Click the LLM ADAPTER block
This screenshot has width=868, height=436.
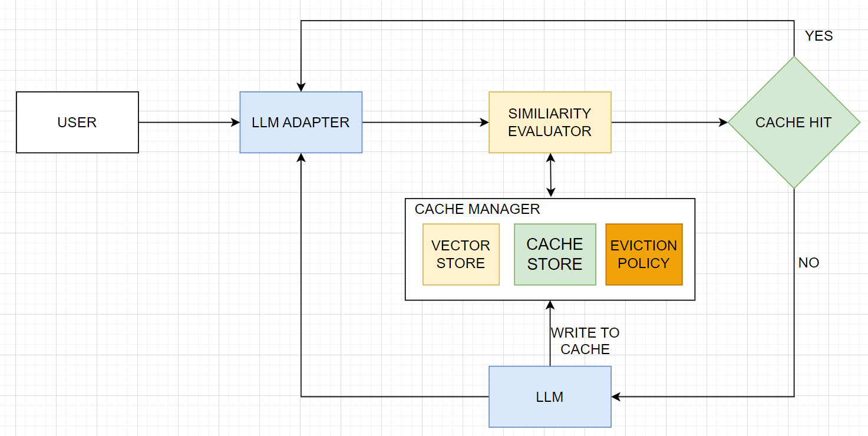[301, 123]
